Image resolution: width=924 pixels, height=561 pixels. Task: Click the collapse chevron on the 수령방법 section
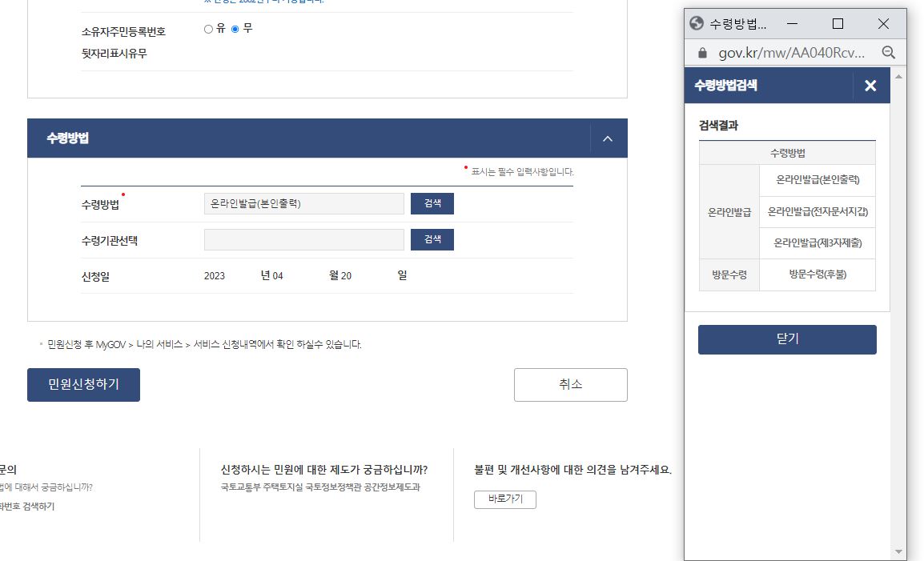[607, 138]
